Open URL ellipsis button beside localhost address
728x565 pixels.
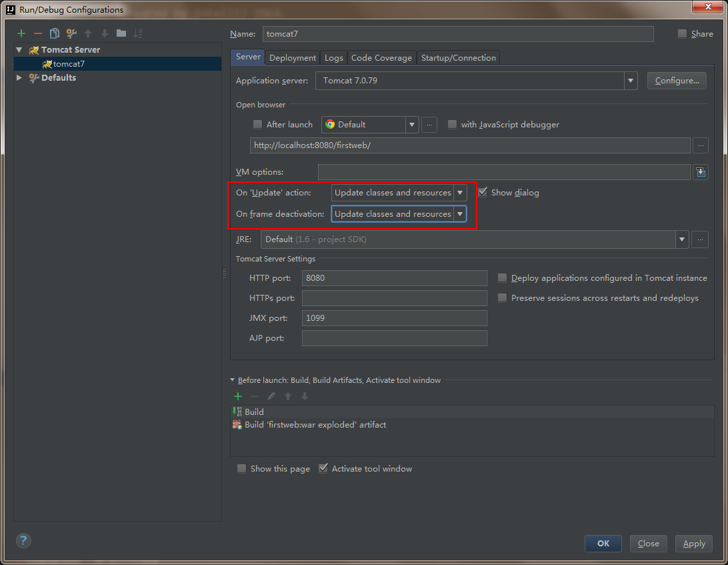pos(701,145)
